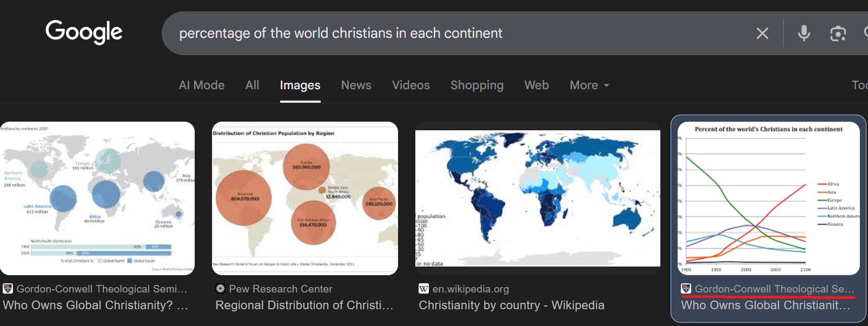Open 'Christianity by country - Wikipedia' title
Viewport: 868px width, 326px height.
(x=512, y=305)
